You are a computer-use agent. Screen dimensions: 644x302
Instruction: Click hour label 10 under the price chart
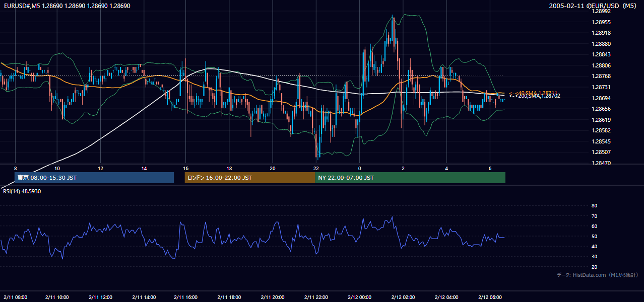(x=57, y=169)
